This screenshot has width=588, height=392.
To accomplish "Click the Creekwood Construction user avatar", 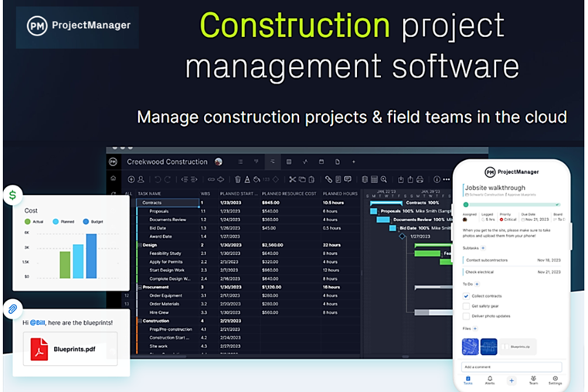I will point(219,162).
